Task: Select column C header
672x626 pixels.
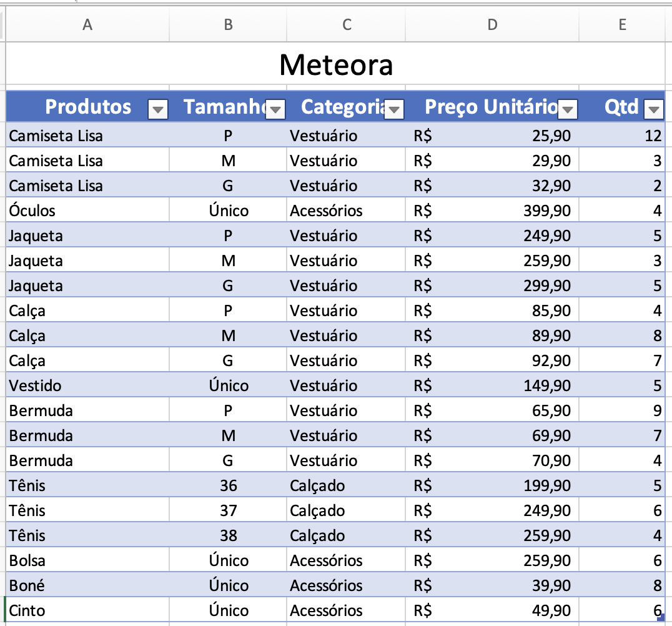Action: 347,24
